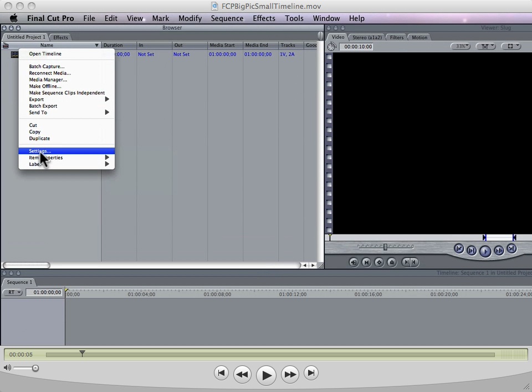Click the Tracks column header

click(291, 45)
